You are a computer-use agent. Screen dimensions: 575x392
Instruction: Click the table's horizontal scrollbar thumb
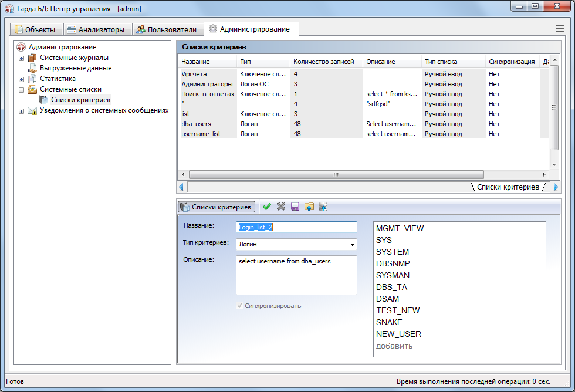[x=336, y=174]
